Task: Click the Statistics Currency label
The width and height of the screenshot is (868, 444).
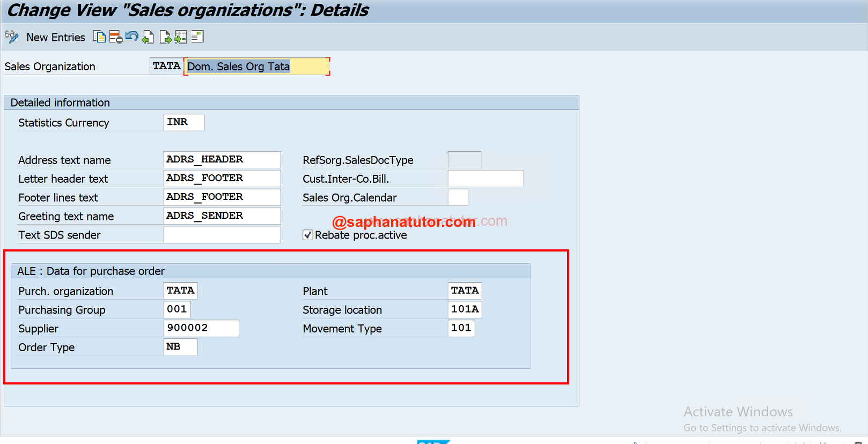Action: click(64, 123)
